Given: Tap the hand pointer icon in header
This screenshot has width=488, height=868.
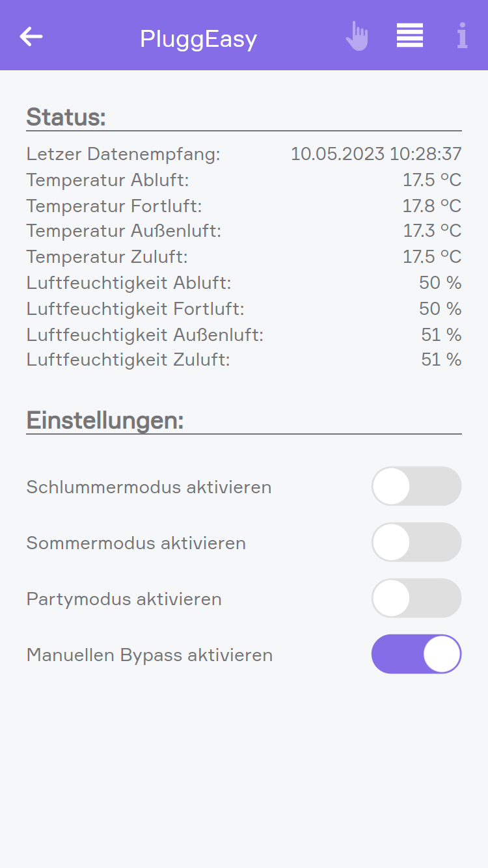Looking at the screenshot, I should (x=357, y=36).
